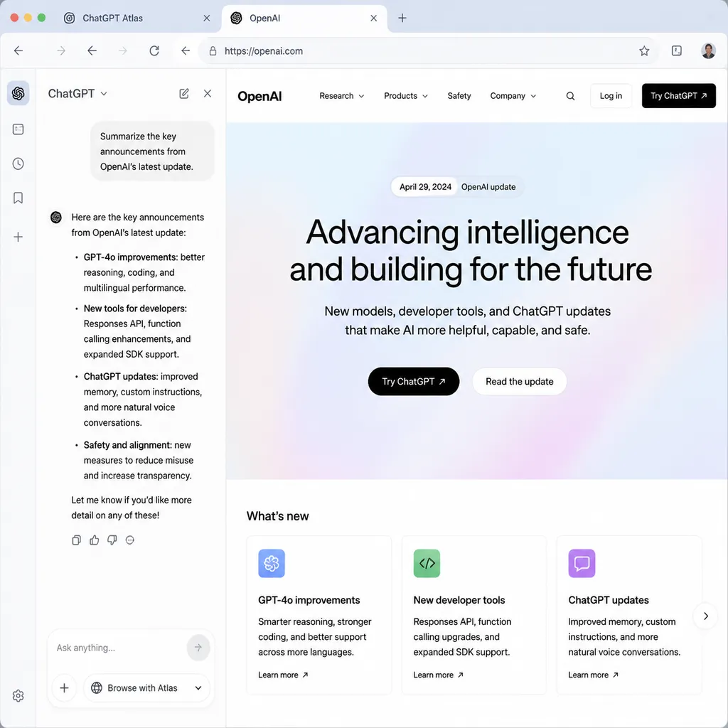Show next What's new card with arrow
728x728 pixels.
pos(705,616)
